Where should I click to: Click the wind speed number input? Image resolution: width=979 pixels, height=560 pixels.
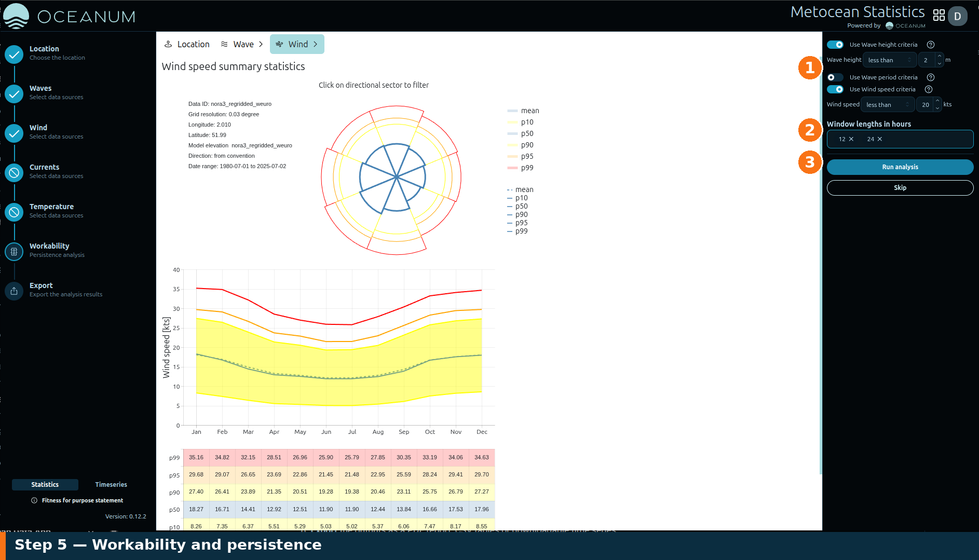925,105
